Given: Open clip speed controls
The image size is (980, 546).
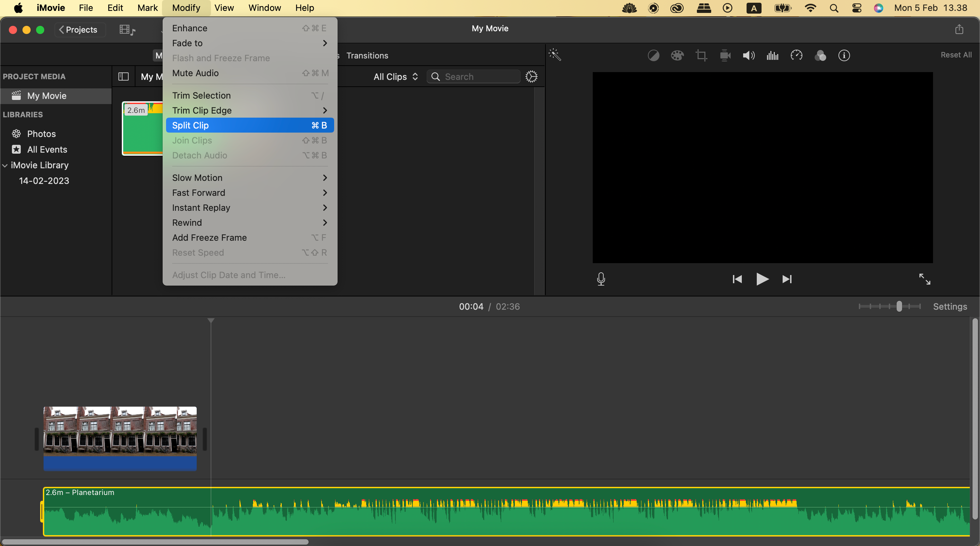Looking at the screenshot, I should [797, 55].
